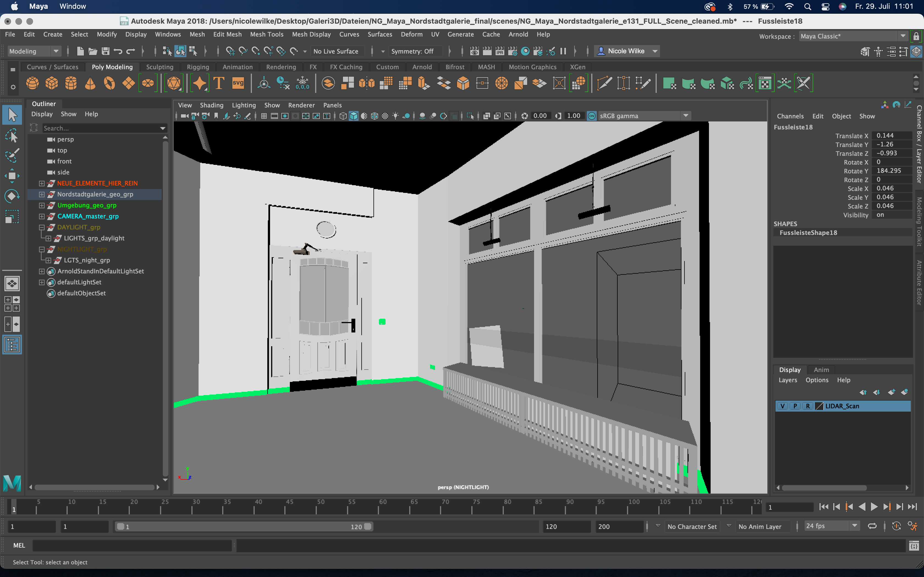This screenshot has width=924, height=577.
Task: Expand the CAMERA_master_grp node in Outliner
Action: (x=42, y=217)
